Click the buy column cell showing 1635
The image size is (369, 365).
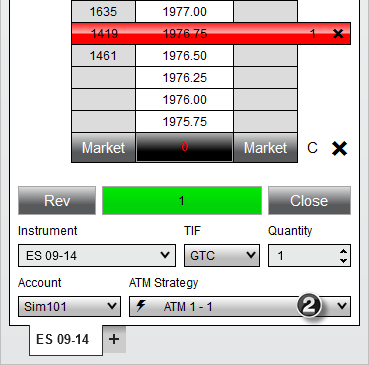point(103,12)
